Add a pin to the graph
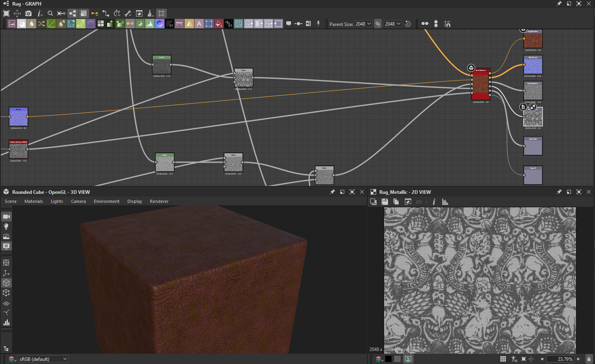This screenshot has height=364, width=595. (x=318, y=24)
